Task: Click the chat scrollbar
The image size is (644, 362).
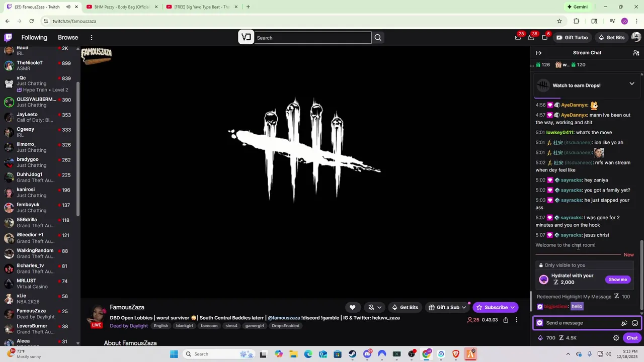Action: (x=641, y=274)
